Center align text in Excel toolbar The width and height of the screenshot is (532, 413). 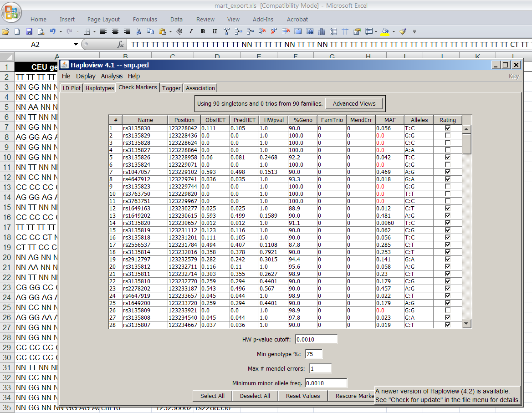tap(115, 31)
